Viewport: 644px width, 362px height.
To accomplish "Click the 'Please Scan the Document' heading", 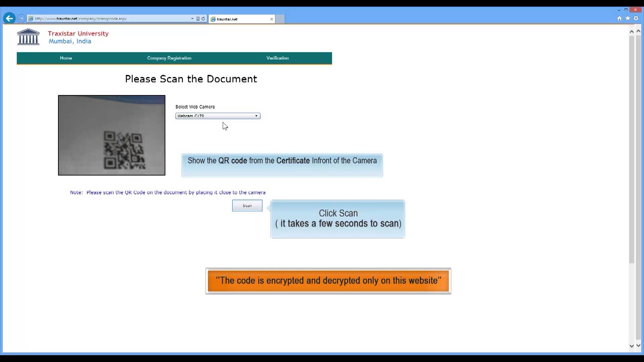I will [191, 79].
